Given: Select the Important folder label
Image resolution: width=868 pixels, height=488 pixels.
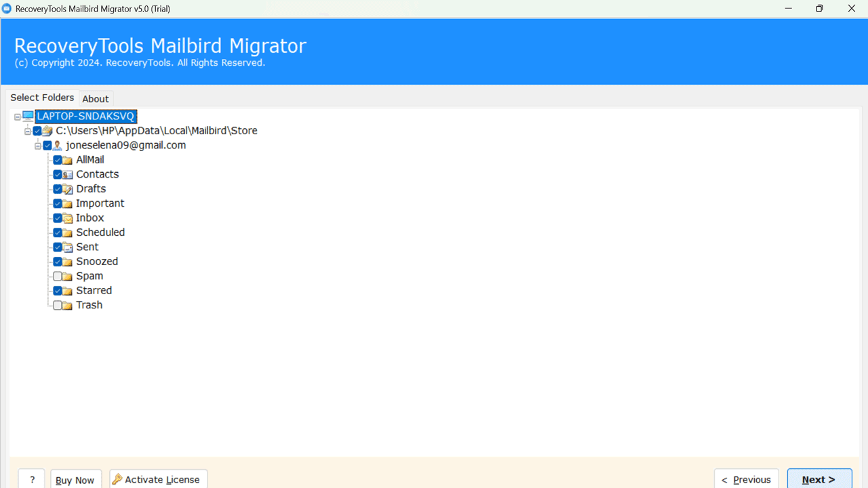Looking at the screenshot, I should [x=100, y=204].
